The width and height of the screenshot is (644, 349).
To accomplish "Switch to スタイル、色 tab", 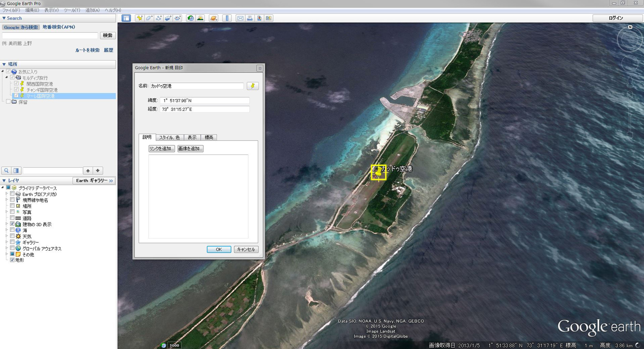I will pos(170,137).
